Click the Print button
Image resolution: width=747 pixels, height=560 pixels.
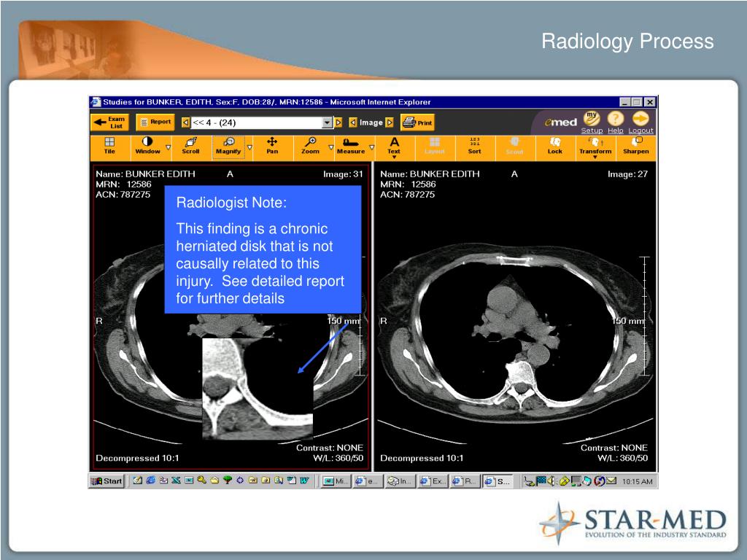pyautogui.click(x=418, y=122)
